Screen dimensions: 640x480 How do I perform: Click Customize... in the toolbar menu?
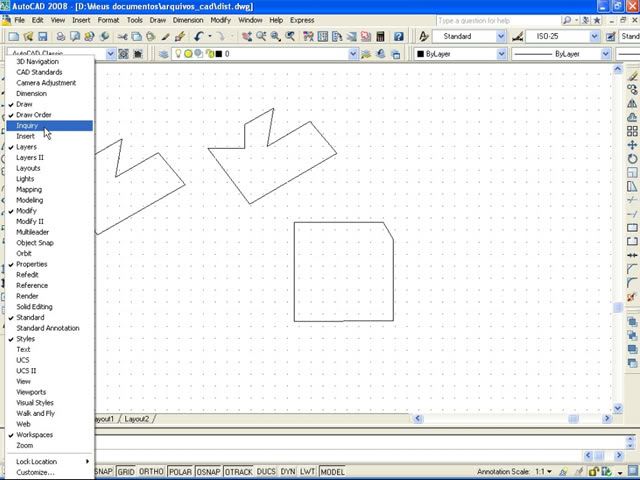[x=50, y=472]
